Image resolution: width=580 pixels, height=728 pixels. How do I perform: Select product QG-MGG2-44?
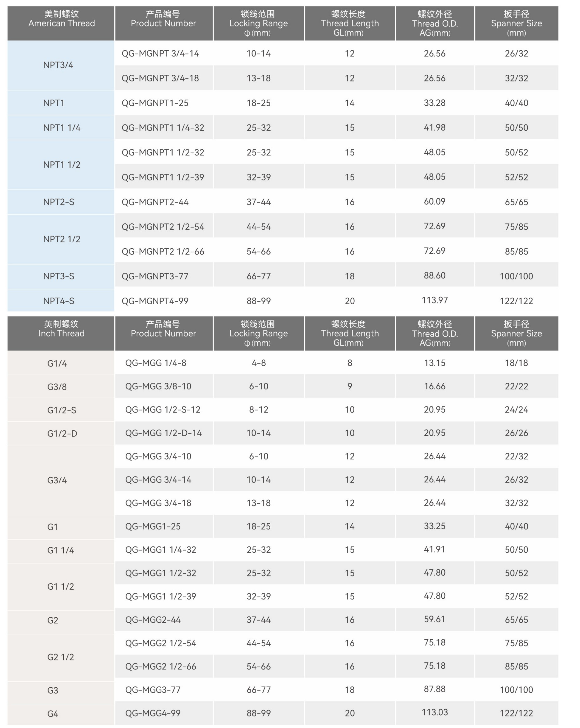(x=153, y=620)
